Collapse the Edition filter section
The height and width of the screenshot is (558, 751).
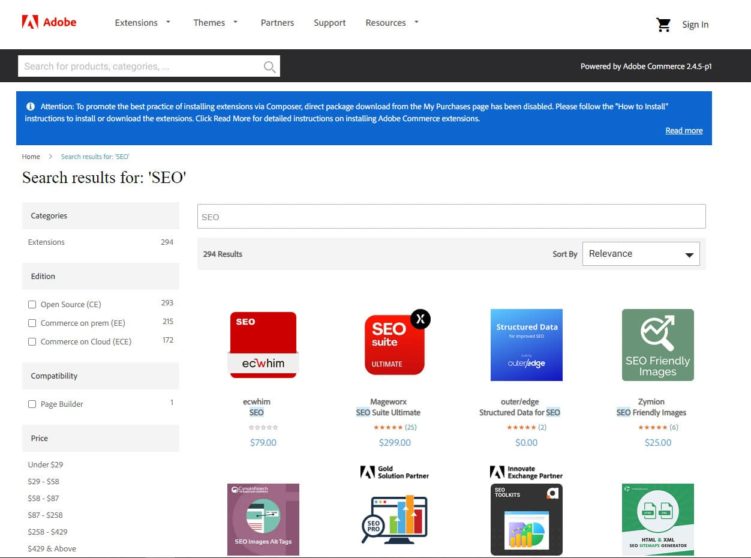pos(101,276)
